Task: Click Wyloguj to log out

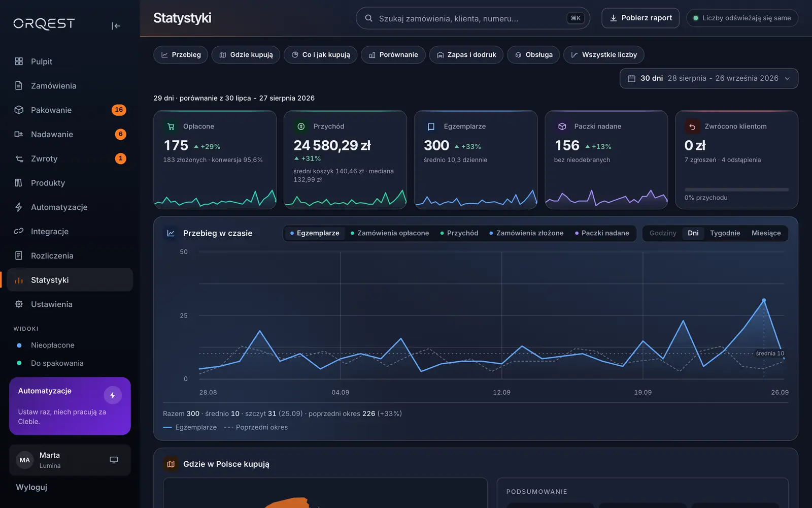Action: pyautogui.click(x=31, y=487)
